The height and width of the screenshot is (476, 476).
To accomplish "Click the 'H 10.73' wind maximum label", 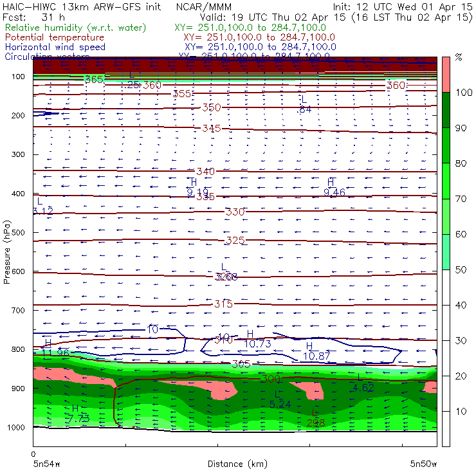I will pyautogui.click(x=257, y=339).
